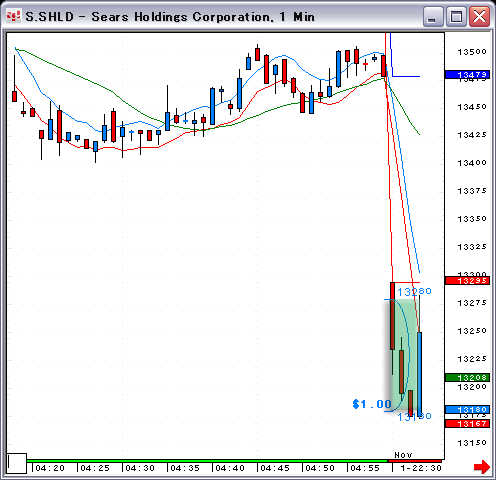Click the 13400 price scale label
This screenshot has height=480, width=496.
472,163
